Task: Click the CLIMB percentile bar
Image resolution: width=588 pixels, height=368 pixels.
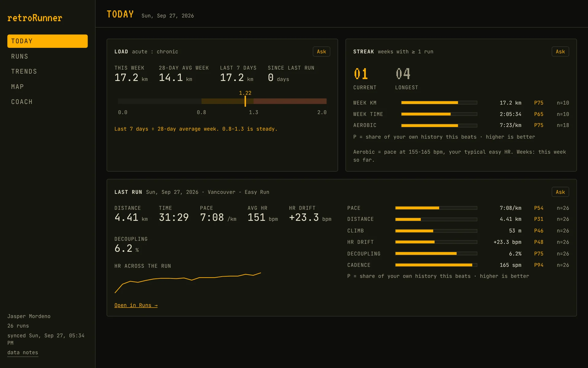Action: pyautogui.click(x=436, y=231)
